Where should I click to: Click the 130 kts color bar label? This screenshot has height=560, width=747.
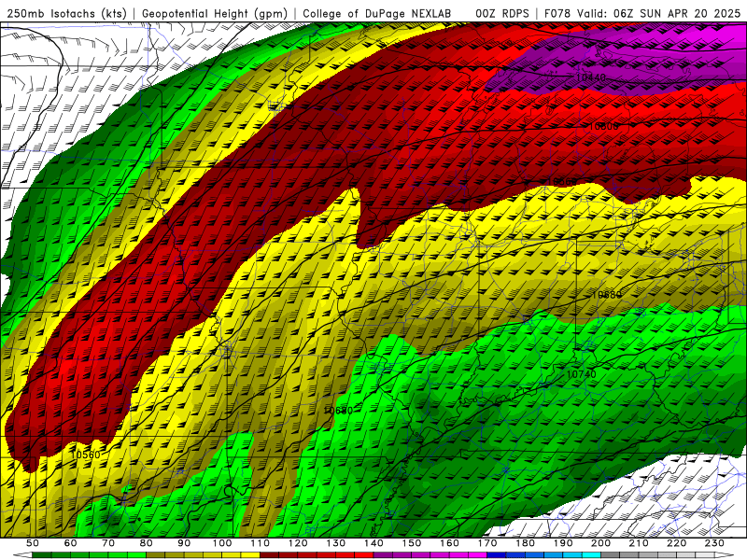(336, 543)
